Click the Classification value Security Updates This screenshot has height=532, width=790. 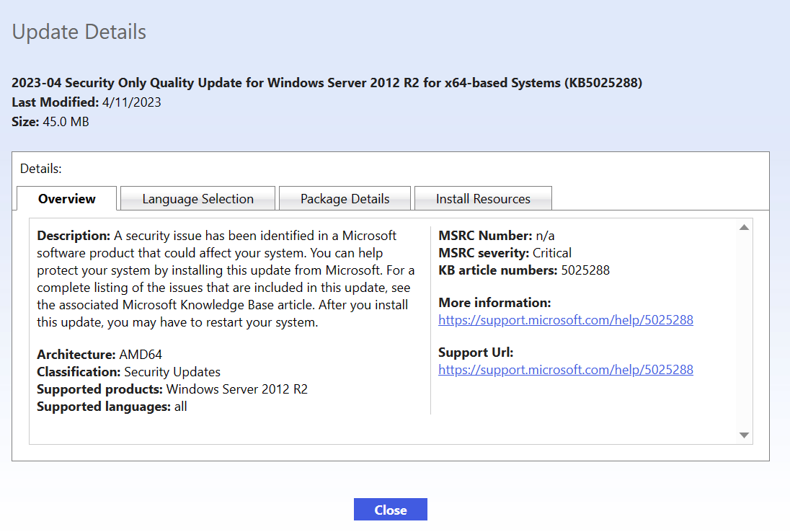[172, 372]
